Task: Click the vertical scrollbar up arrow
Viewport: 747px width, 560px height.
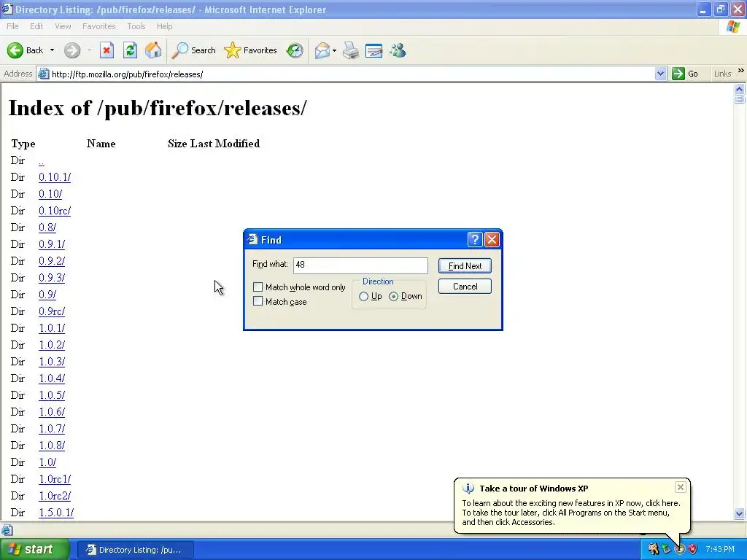Action: tap(740, 89)
